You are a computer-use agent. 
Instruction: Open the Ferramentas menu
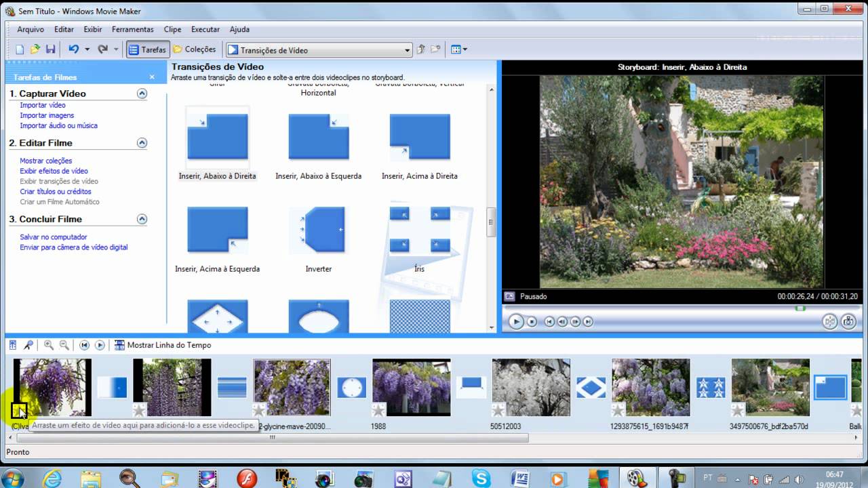pyautogui.click(x=132, y=29)
